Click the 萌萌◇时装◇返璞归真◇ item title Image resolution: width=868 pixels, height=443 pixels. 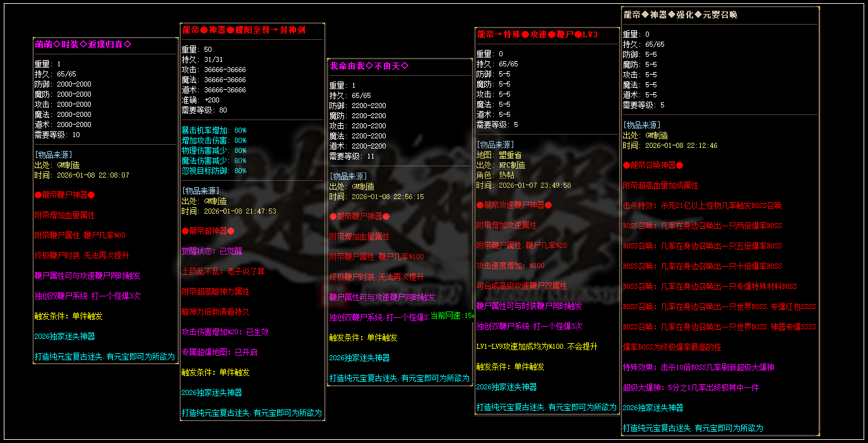click(x=83, y=44)
